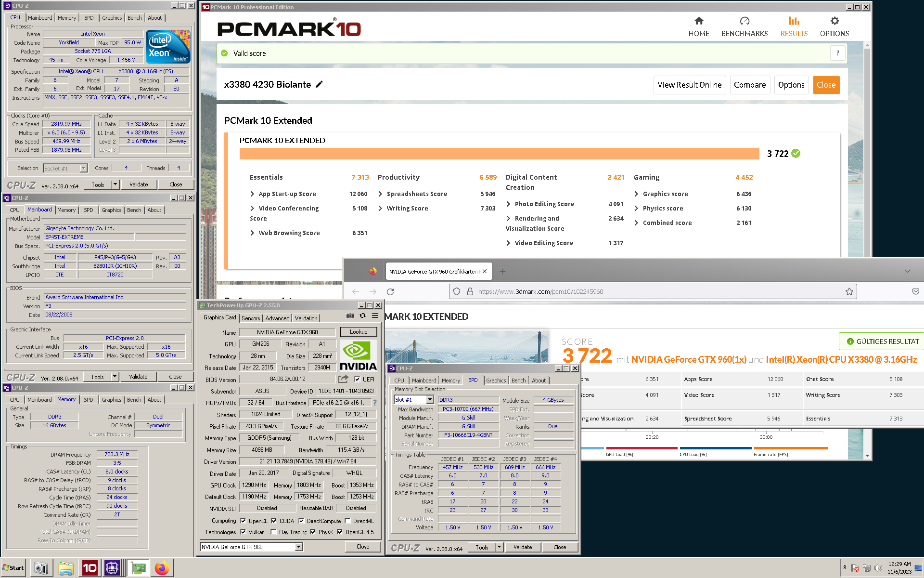Open GPU-Z hamburger menu
Viewport: 924px width, 578px height.
coord(375,316)
